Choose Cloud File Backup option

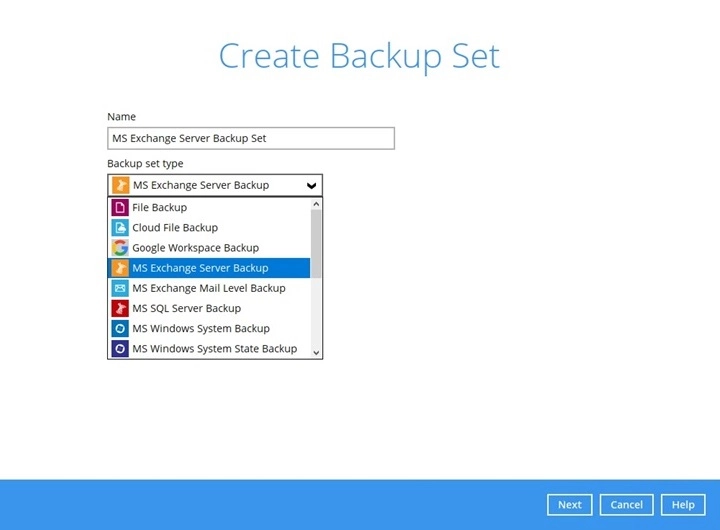[x=209, y=227]
